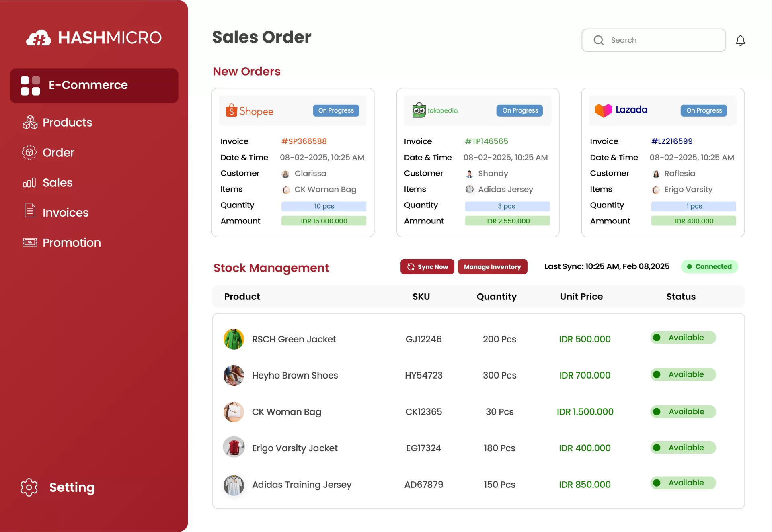Screen dimensions: 772x532
Task: Click the Shopee logo on the order card
Action: click(249, 111)
